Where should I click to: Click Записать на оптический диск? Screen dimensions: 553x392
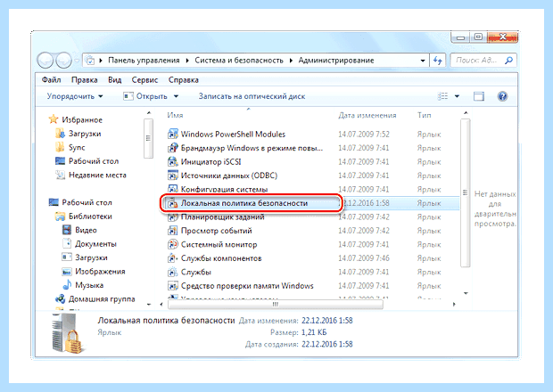point(252,96)
